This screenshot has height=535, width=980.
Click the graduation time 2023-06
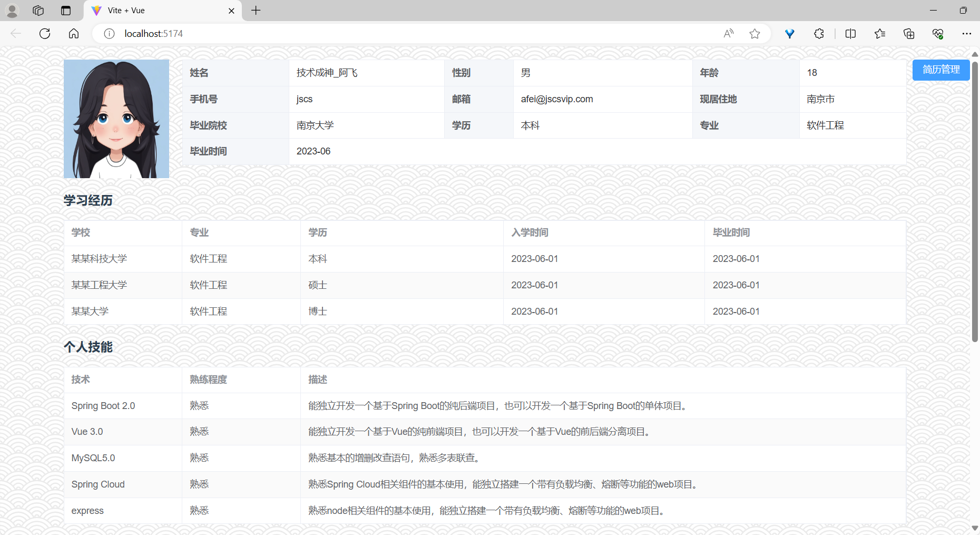(x=313, y=151)
